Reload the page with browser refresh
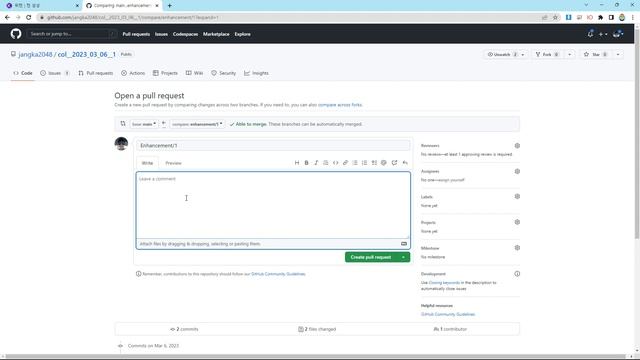The width and height of the screenshot is (640, 360). click(x=29, y=18)
